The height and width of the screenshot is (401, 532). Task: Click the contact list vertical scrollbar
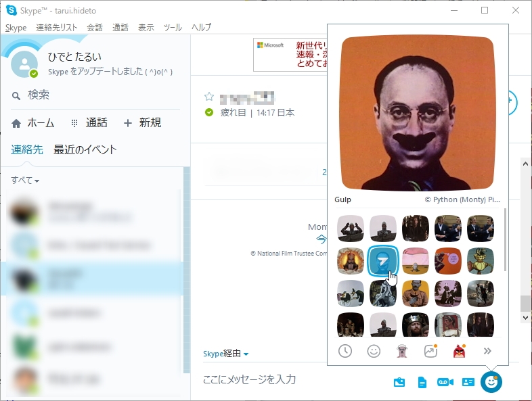[x=187, y=270]
